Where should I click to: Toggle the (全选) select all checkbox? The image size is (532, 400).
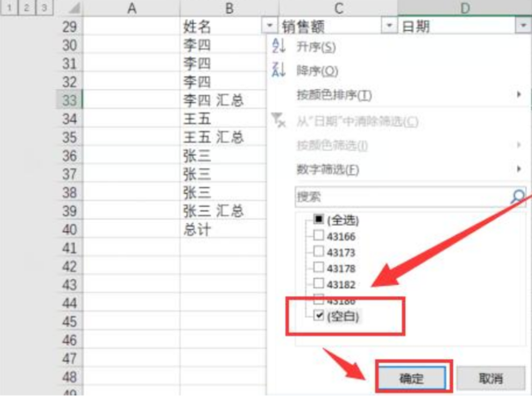[318, 219]
